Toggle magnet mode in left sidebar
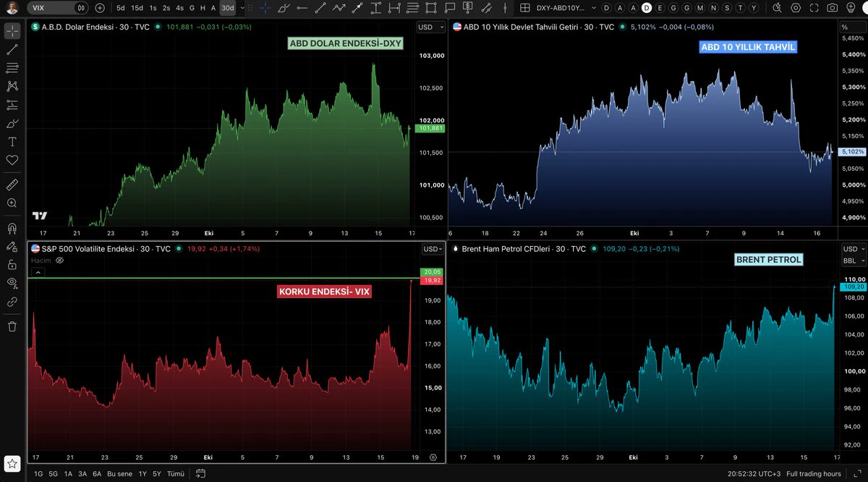The width and height of the screenshot is (868, 482). click(12, 229)
